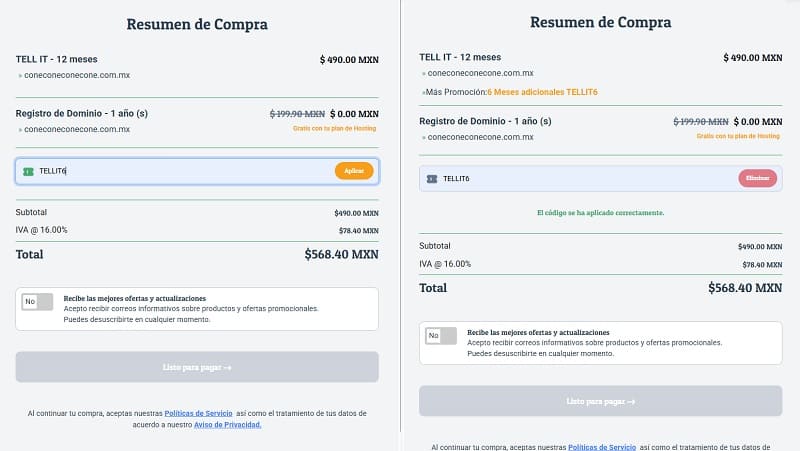Image resolution: width=800 pixels, height=451 pixels.
Task: Click the right Registro de Dominio item
Action: [485, 121]
